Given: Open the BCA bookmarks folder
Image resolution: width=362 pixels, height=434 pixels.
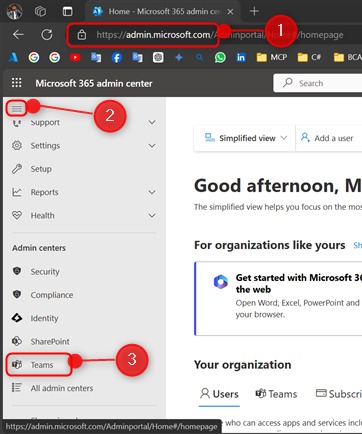Looking at the screenshot, I should pos(348,57).
